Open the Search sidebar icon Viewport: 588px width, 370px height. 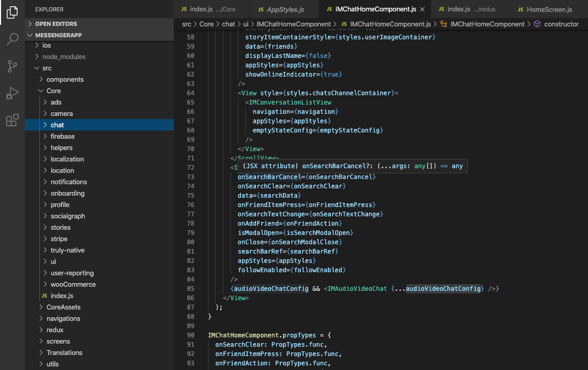[12, 39]
